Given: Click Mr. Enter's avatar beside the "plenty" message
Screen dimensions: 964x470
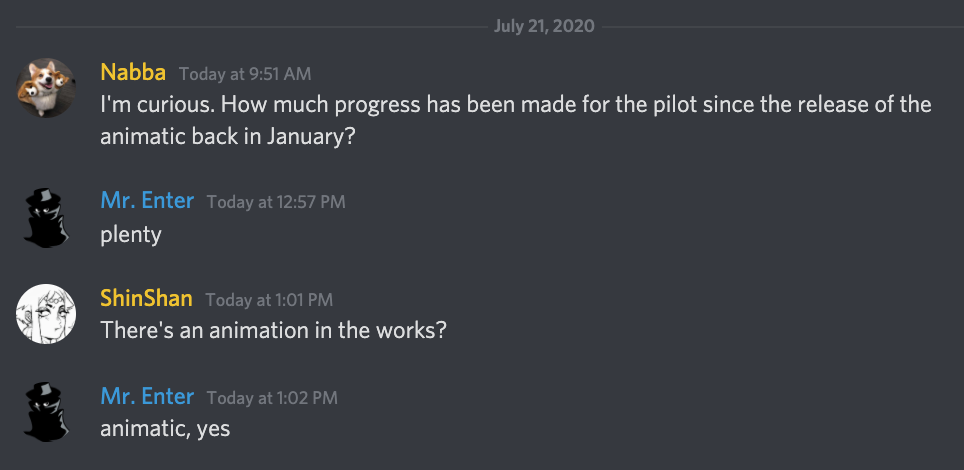Looking at the screenshot, I should click(x=46, y=218).
